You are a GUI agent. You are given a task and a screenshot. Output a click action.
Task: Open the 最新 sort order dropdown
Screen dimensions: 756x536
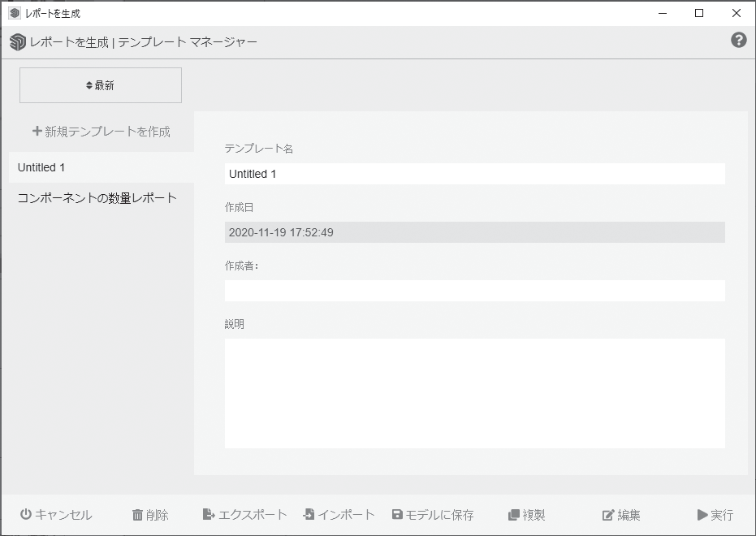pos(101,84)
